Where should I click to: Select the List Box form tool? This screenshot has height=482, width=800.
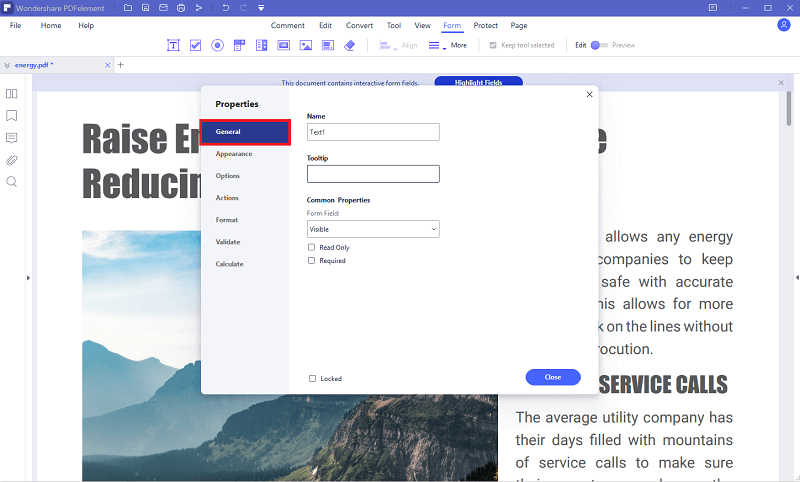tap(261, 45)
